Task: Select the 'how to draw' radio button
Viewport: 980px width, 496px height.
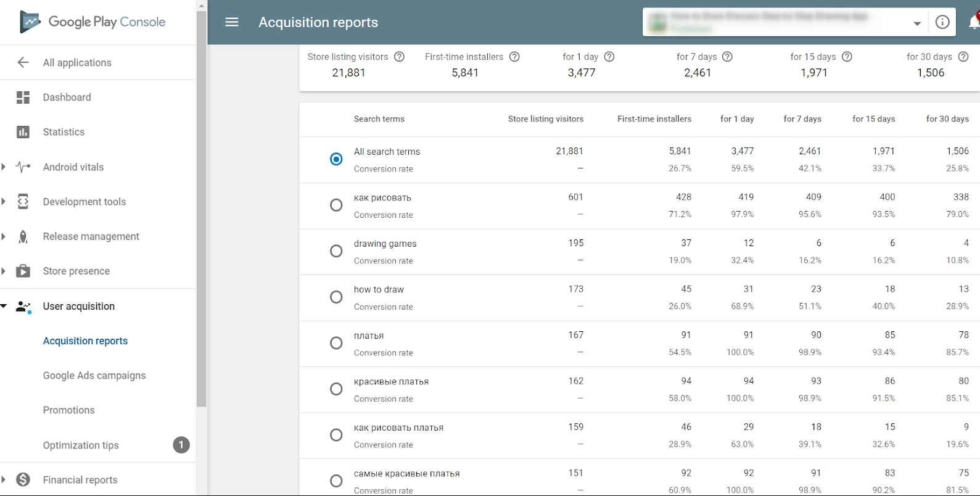Action: [336, 297]
